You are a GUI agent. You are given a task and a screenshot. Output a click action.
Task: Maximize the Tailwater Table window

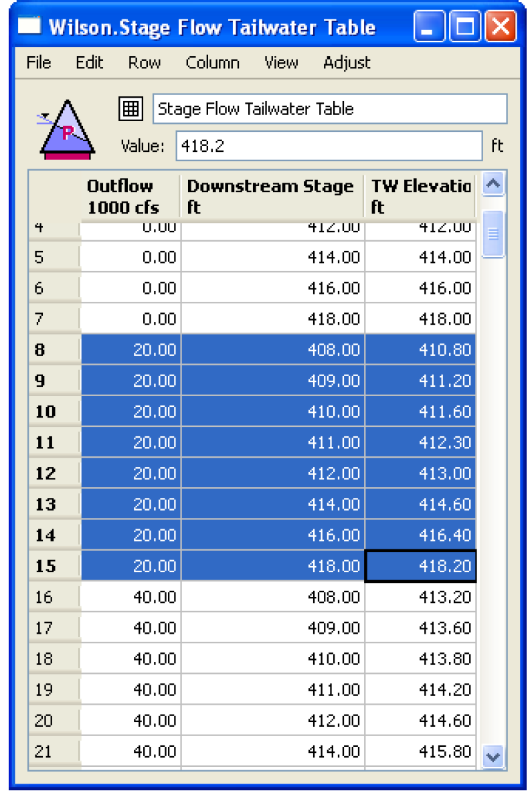click(465, 27)
